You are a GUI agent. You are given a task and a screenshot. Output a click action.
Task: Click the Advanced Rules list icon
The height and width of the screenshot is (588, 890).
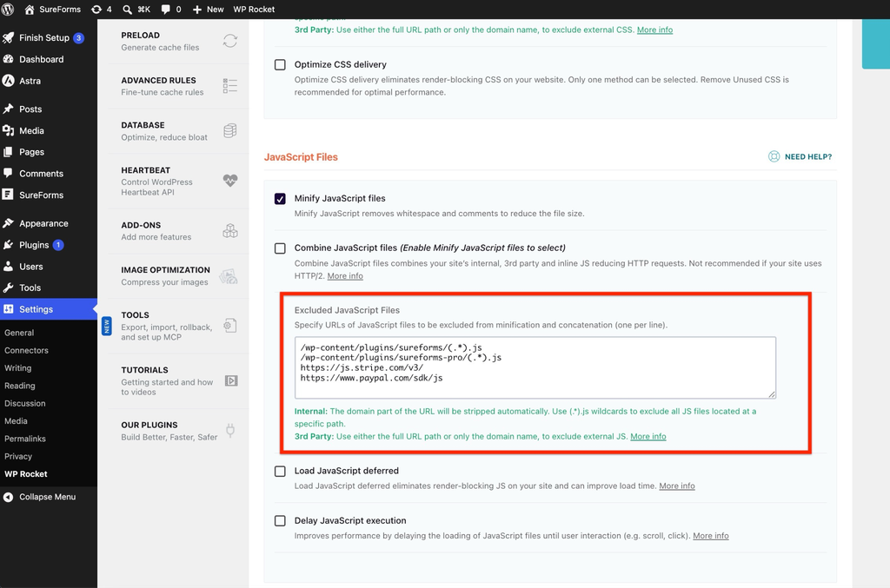(x=229, y=86)
